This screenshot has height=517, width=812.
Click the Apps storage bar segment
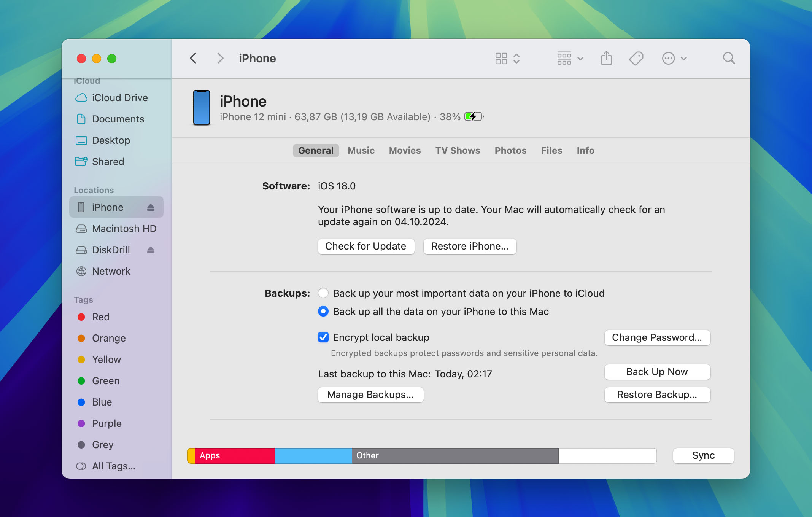(235, 456)
